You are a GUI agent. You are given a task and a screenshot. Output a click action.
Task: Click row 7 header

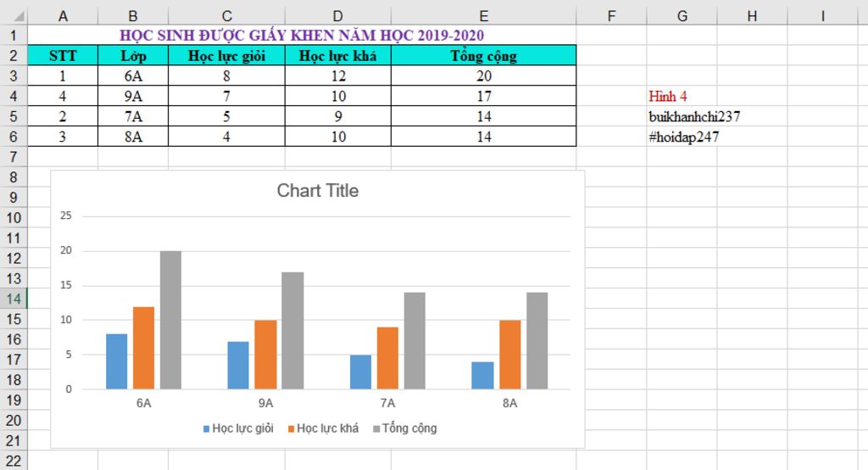14,157
